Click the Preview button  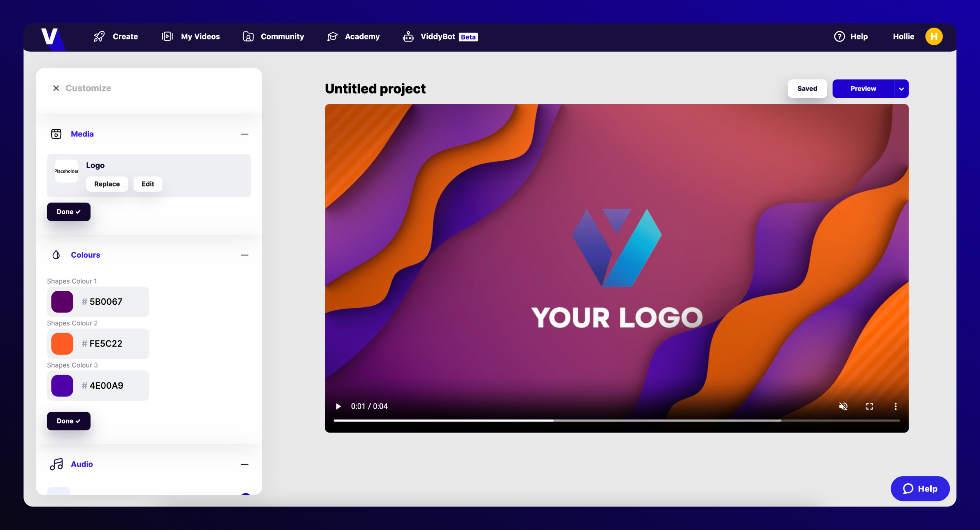(863, 89)
